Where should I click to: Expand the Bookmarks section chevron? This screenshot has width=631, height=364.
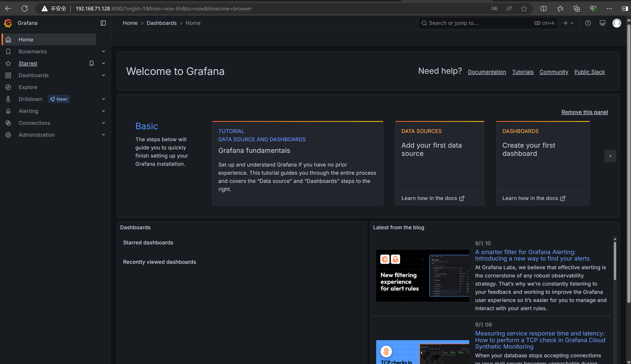coord(103,52)
